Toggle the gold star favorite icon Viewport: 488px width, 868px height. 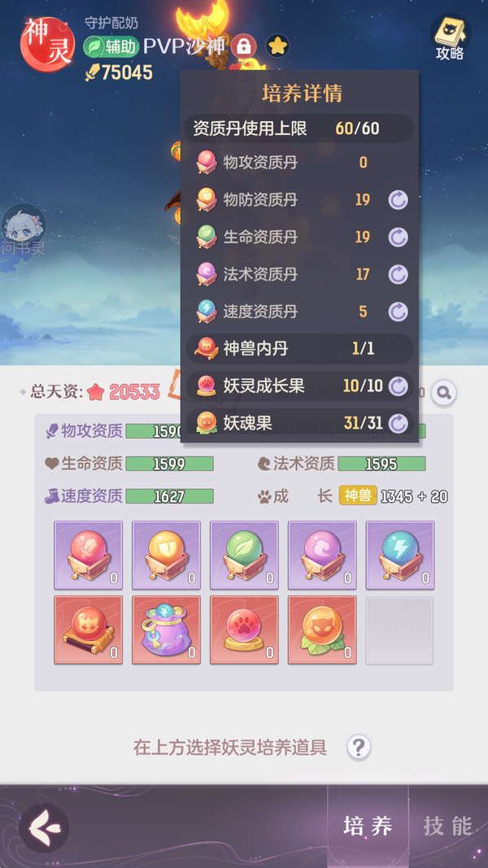pyautogui.click(x=277, y=46)
